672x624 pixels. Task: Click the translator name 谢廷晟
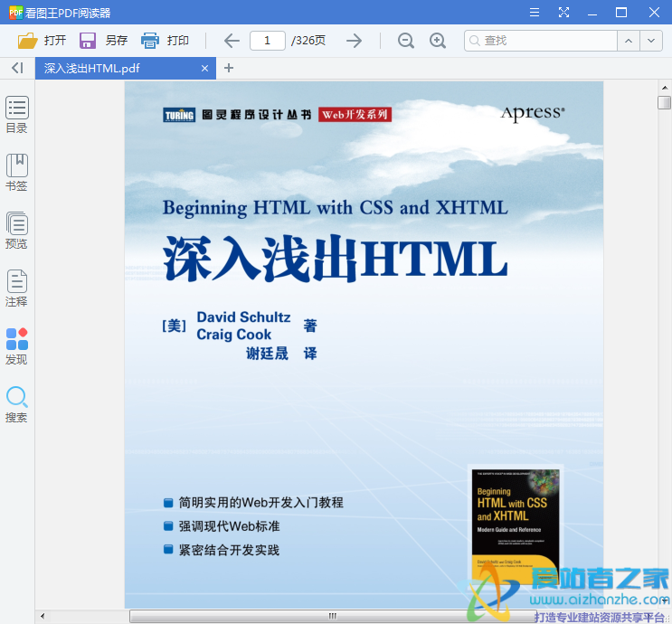tap(267, 354)
